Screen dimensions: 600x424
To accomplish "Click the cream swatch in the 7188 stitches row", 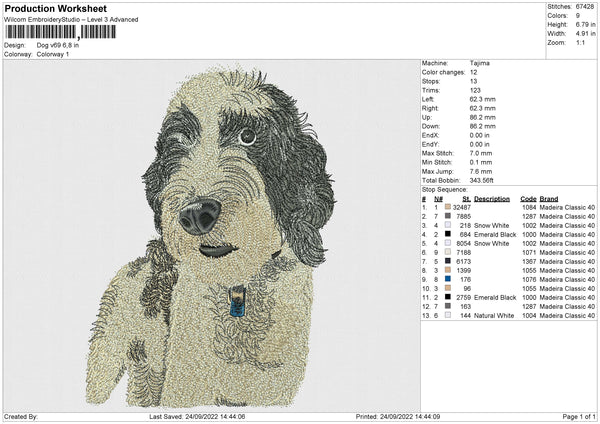I will click(x=448, y=252).
